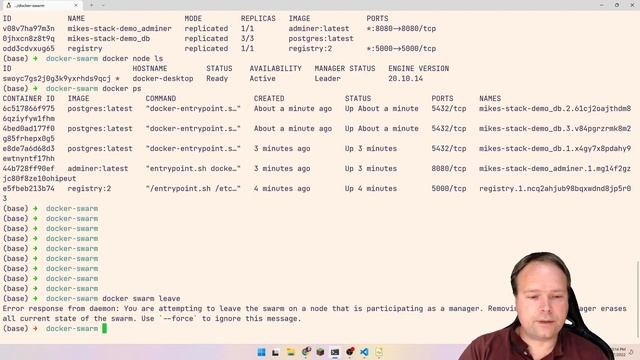Click the 'Up 4 minutes' status text
Screen dimensions: 640x360
click(x=371, y=189)
